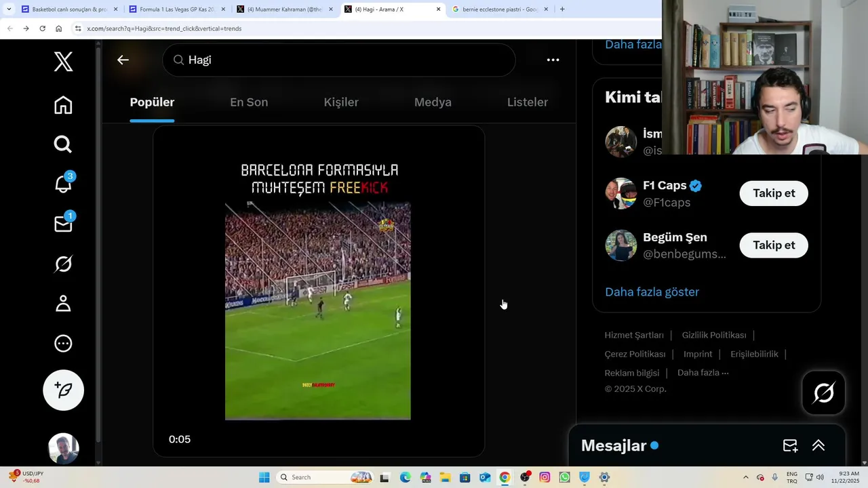Open the Windows Start menu
The width and height of the screenshot is (868, 488).
(x=264, y=477)
